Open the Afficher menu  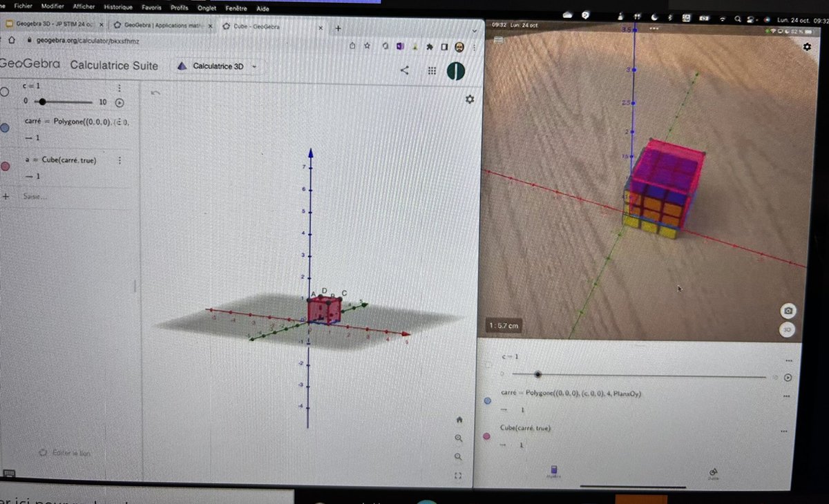click(x=84, y=6)
